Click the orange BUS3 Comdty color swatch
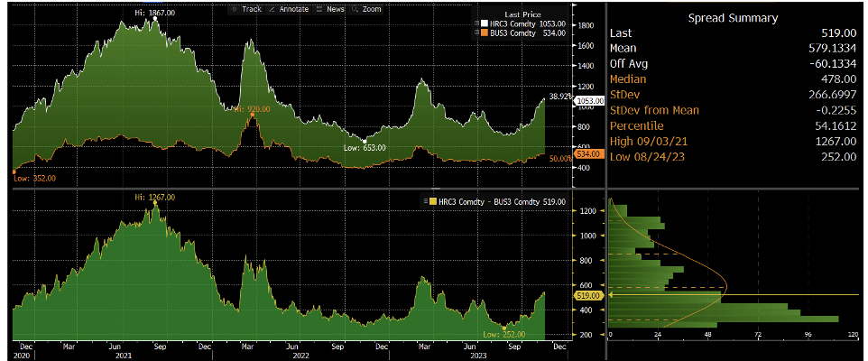The image size is (868, 361). coord(484,32)
